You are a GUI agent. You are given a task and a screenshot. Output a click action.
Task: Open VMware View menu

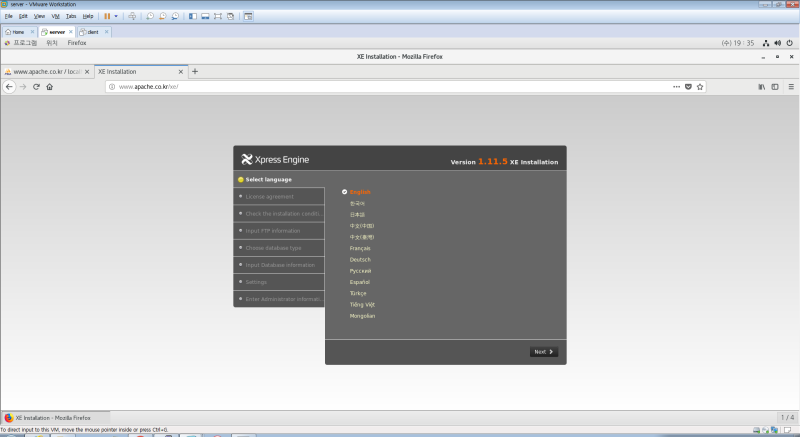click(39, 16)
